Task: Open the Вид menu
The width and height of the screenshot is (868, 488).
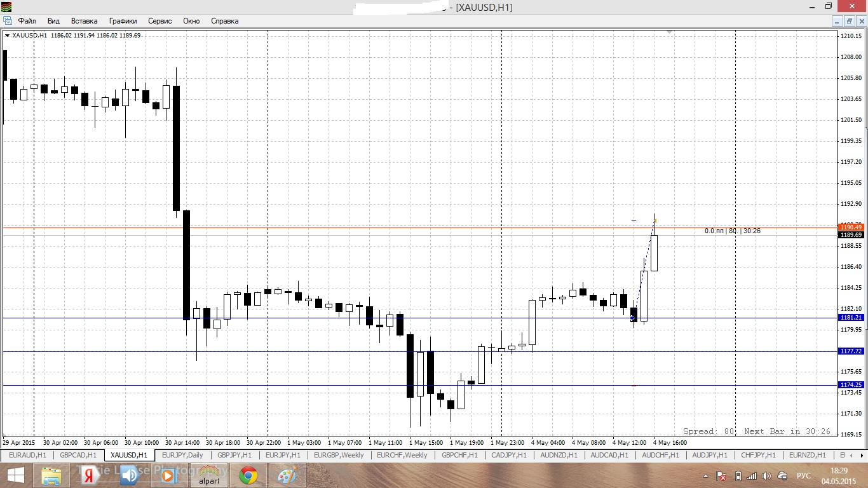Action: (54, 21)
